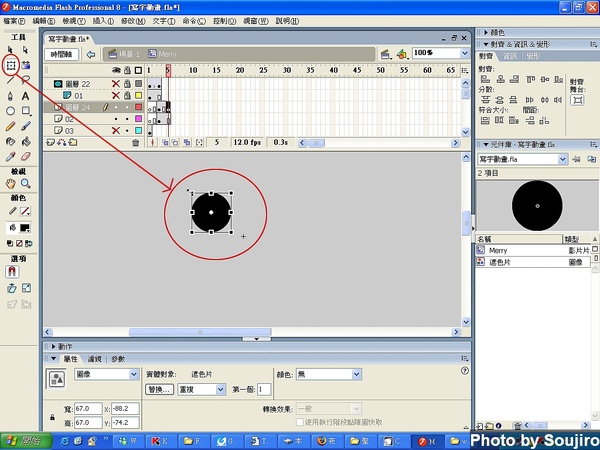This screenshot has height=450, width=600.
Task: Switch to the Filters tab
Action: click(x=95, y=359)
